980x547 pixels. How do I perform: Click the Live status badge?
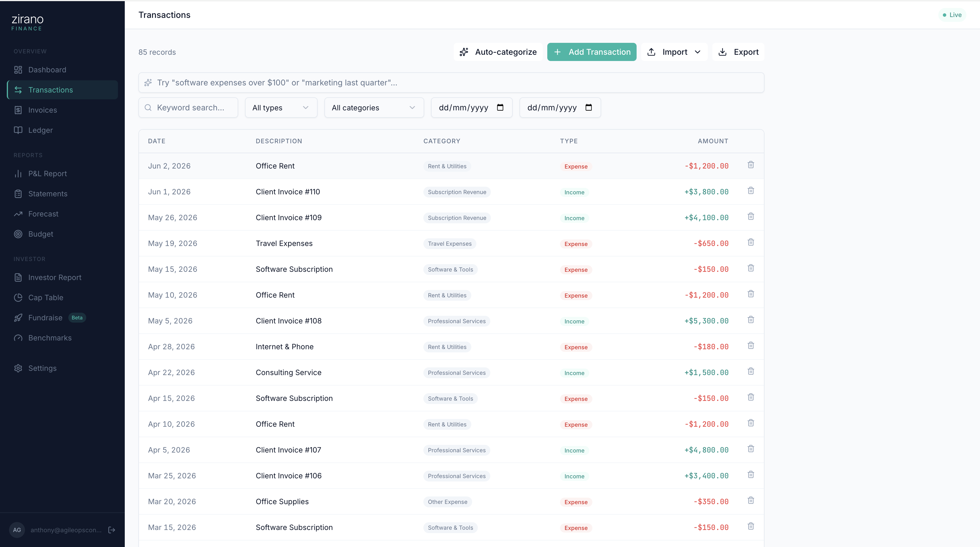point(952,15)
